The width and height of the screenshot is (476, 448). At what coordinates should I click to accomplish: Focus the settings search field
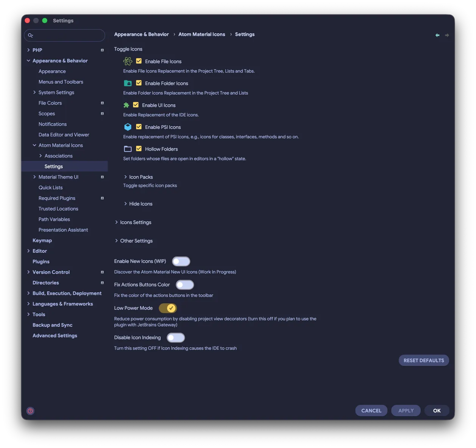[65, 35]
